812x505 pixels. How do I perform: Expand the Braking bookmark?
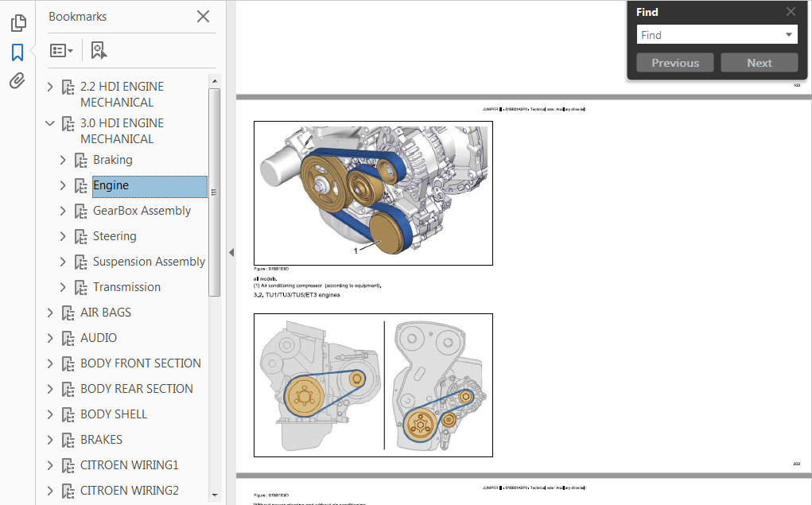point(63,160)
